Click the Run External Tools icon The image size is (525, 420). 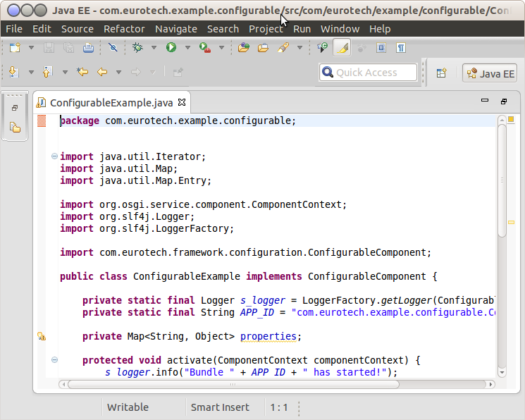[x=204, y=48]
